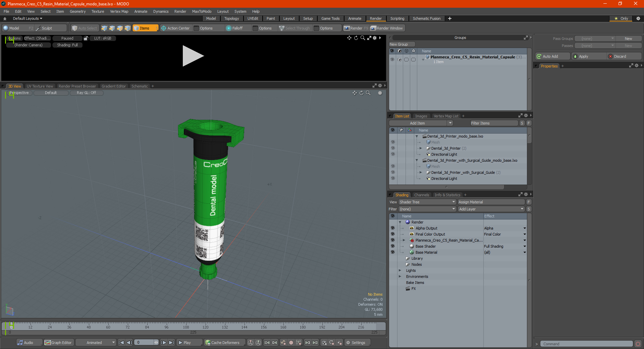This screenshot has height=349, width=644.
Task: Open Render Window
Action: (x=387, y=28)
